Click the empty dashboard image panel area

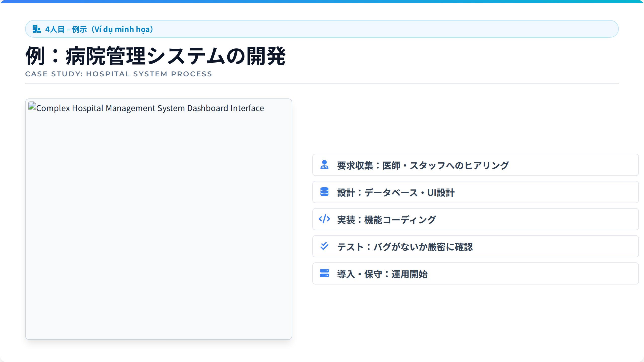click(158, 225)
